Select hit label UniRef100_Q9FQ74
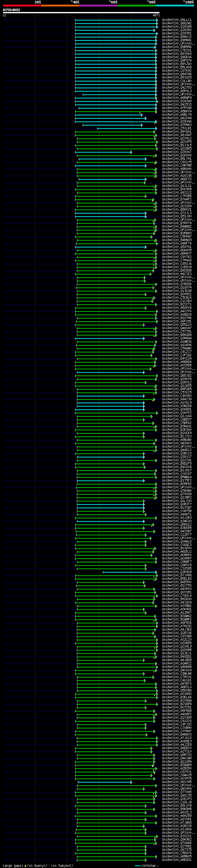Screen dimensions: 197x868 click(176, 60)
